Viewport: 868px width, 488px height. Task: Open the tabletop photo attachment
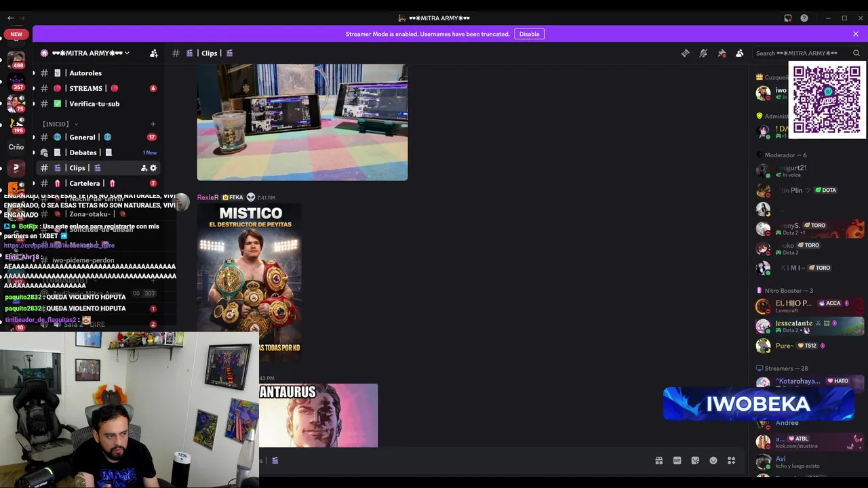click(302, 122)
